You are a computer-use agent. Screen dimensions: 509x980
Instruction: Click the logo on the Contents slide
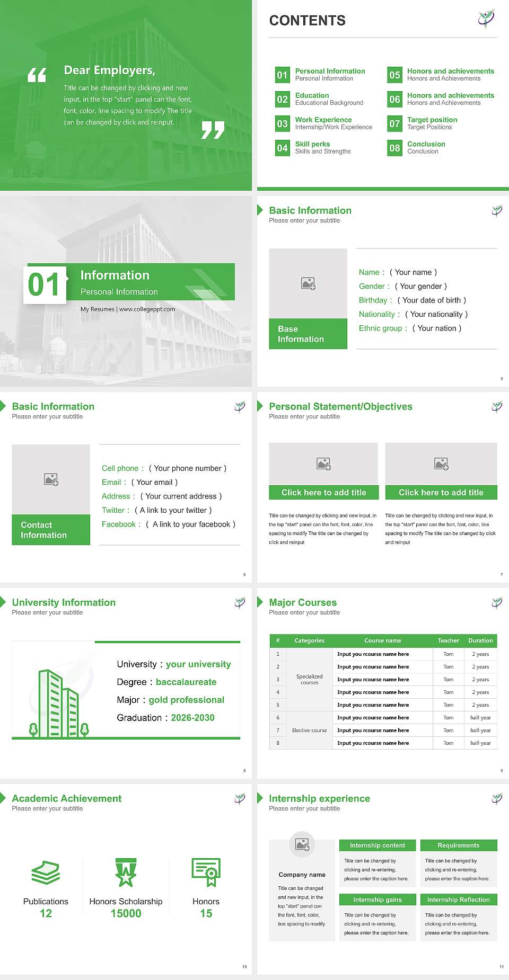point(486,19)
